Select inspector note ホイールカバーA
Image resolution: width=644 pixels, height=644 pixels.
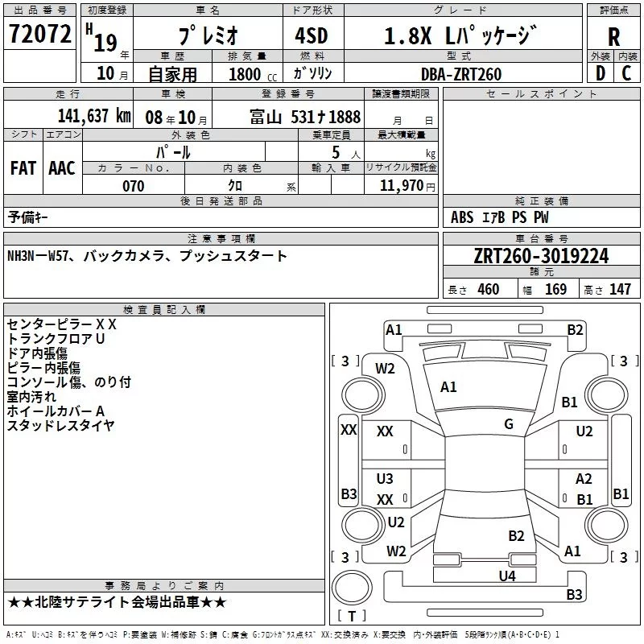(56, 411)
